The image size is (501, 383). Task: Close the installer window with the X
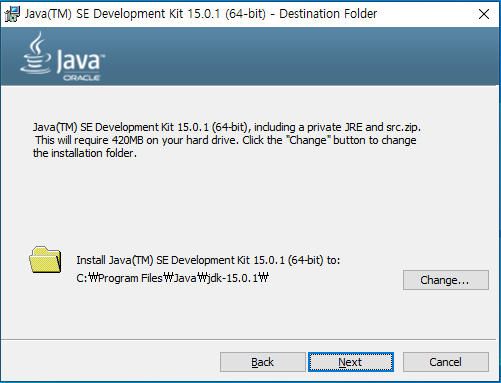click(484, 14)
